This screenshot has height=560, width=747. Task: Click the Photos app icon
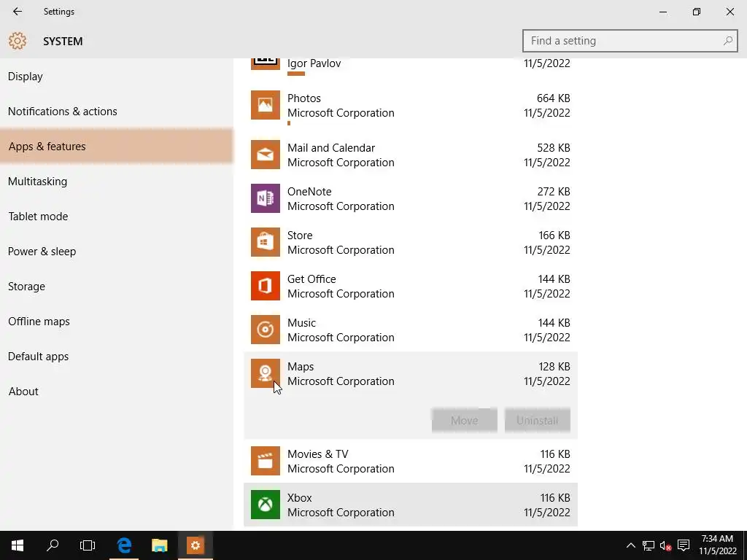pos(266,105)
